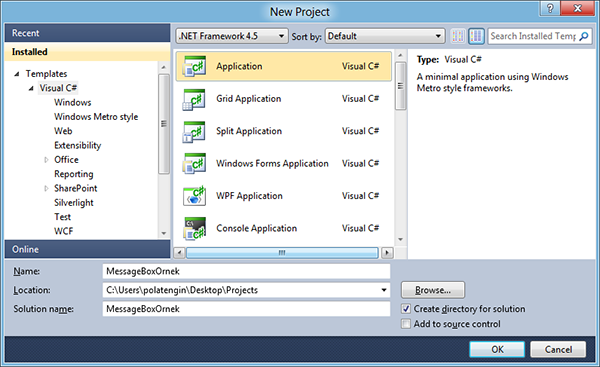Click the template list scroll down arrow
Screen dimensions: 600x367
400,240
